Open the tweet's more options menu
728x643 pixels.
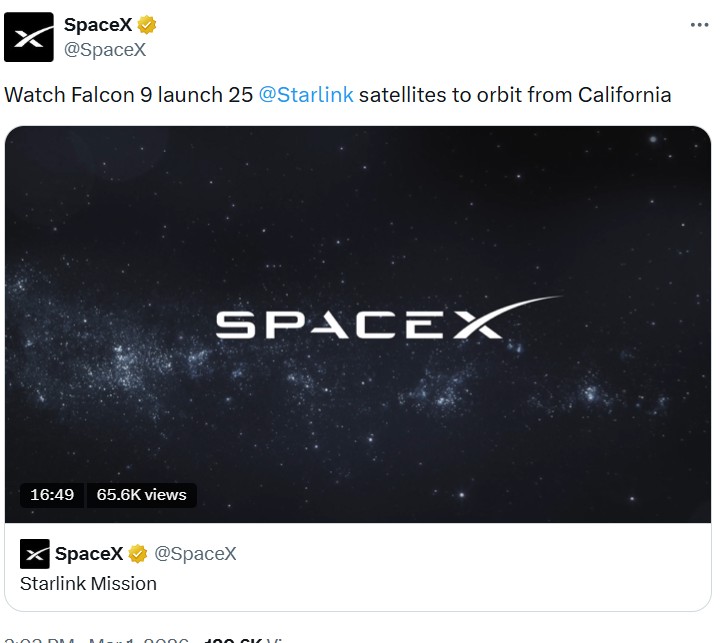700,26
